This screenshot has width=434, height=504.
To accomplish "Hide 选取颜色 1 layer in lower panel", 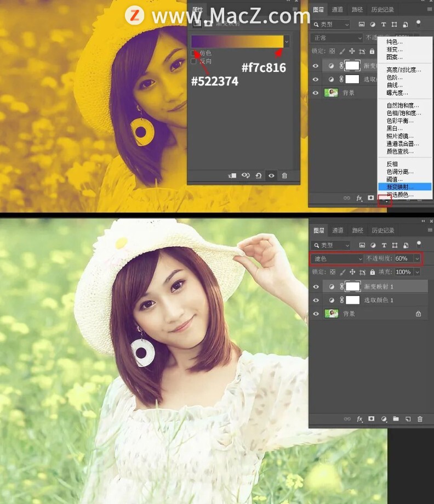I will pos(316,300).
